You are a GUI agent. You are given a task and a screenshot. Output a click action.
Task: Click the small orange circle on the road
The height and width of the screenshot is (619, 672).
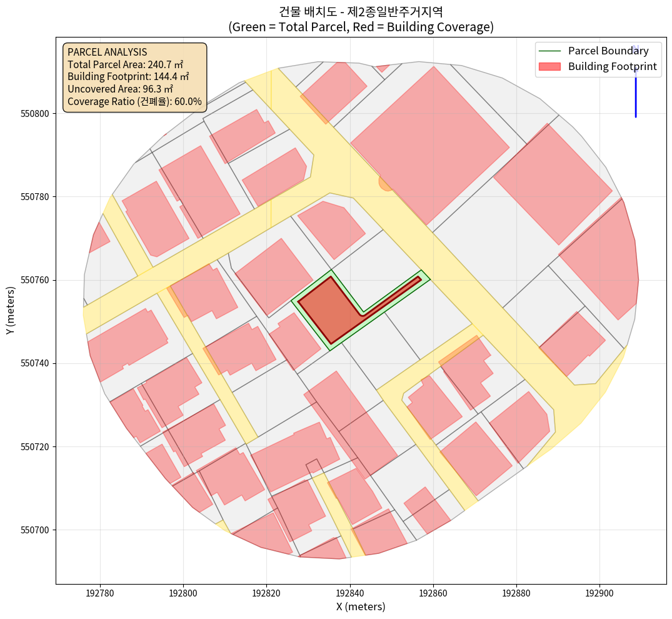point(386,183)
